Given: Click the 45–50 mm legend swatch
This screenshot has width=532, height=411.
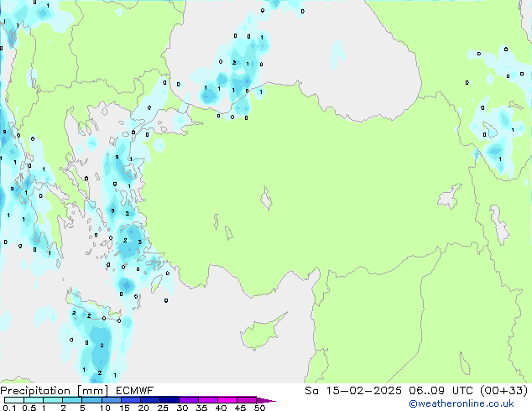Looking at the screenshot, I should 247,400.
